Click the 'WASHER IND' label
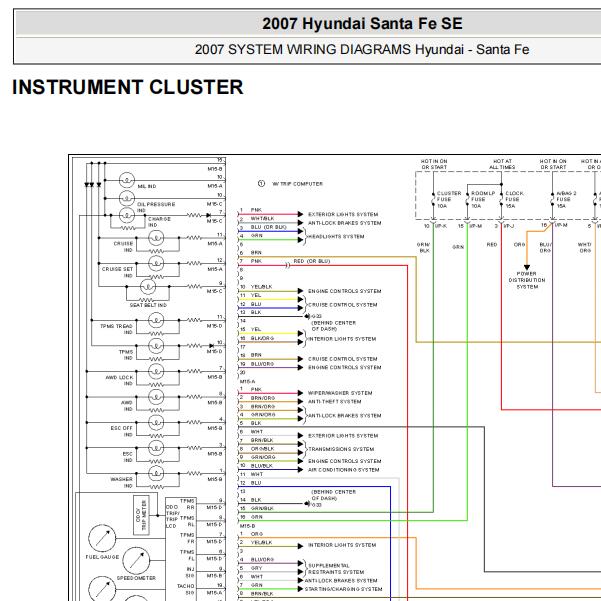Screen dimensions: 601x601 coord(122,482)
